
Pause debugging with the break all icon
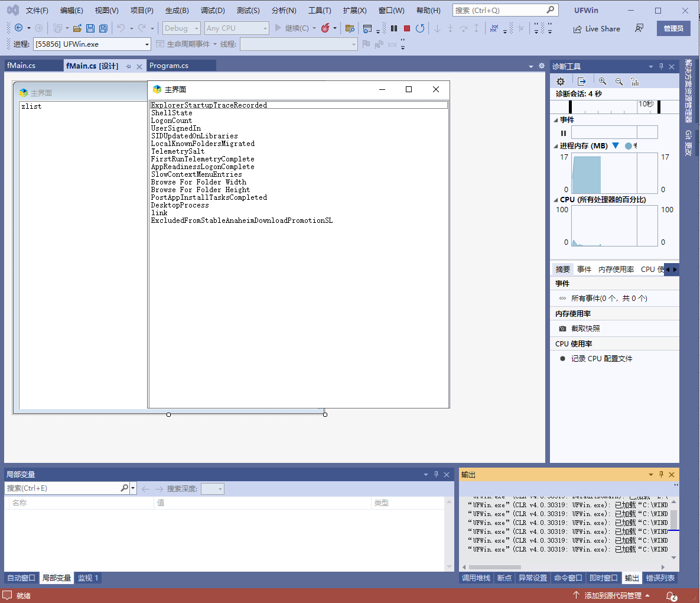394,28
